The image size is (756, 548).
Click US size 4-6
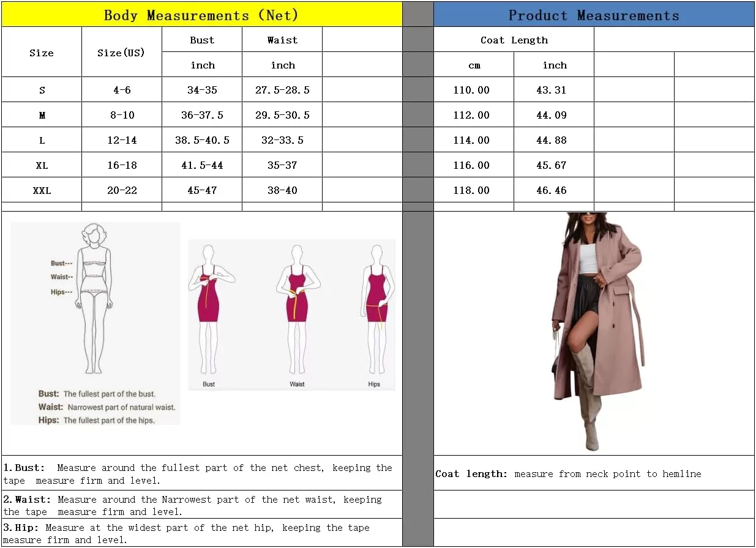[122, 90]
